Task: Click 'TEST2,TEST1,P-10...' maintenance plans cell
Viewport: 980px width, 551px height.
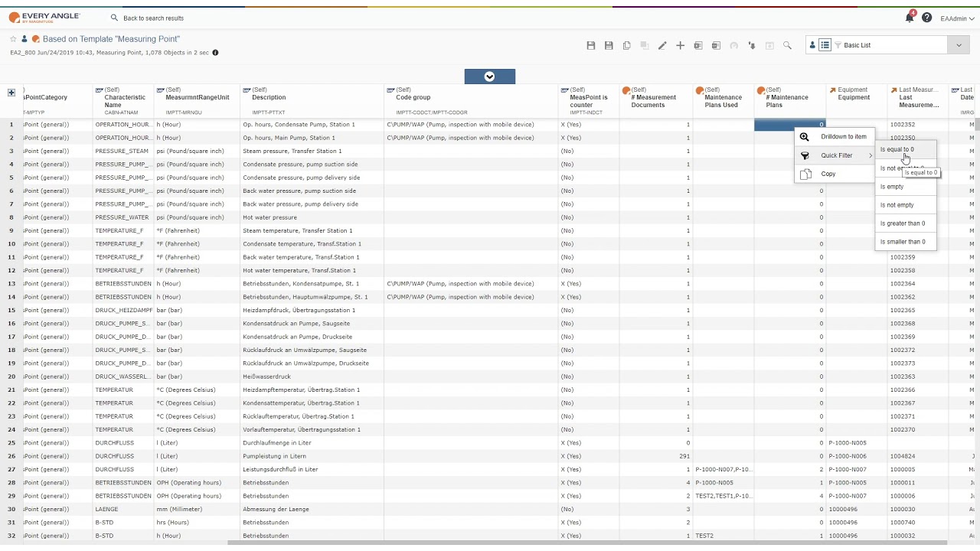Action: pyautogui.click(x=724, y=496)
